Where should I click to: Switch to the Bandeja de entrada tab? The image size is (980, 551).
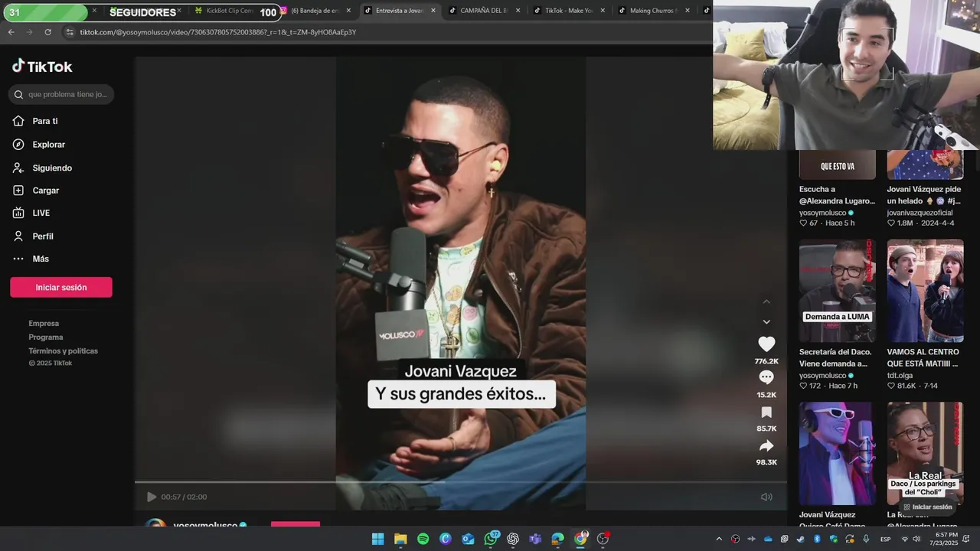coord(314,11)
